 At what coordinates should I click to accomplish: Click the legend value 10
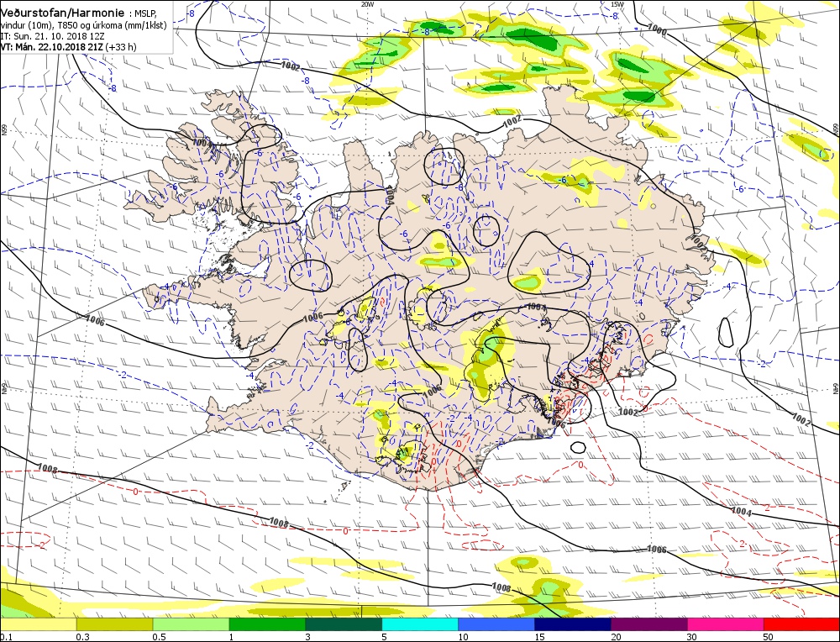click(x=464, y=637)
